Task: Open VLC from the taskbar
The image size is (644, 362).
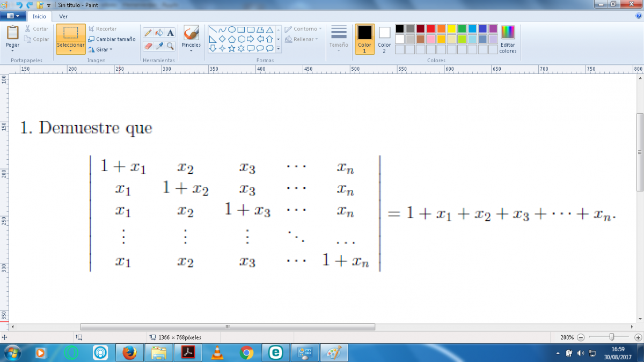Action: click(x=217, y=353)
